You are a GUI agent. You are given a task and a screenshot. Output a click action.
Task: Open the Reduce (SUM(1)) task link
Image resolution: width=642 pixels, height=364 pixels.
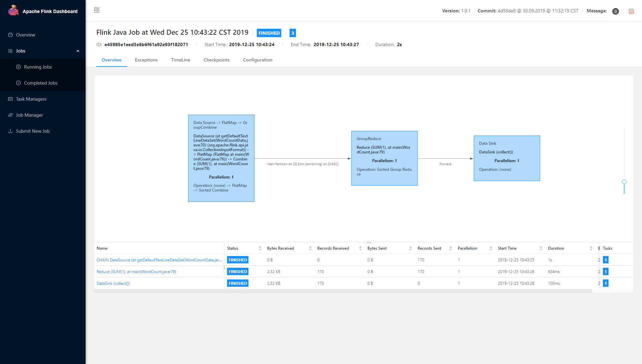click(x=136, y=272)
